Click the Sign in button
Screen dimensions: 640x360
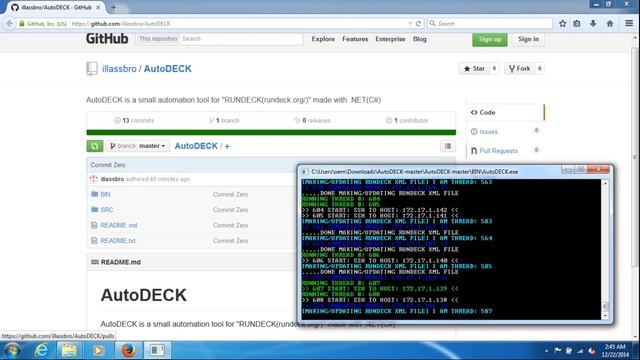click(x=528, y=39)
